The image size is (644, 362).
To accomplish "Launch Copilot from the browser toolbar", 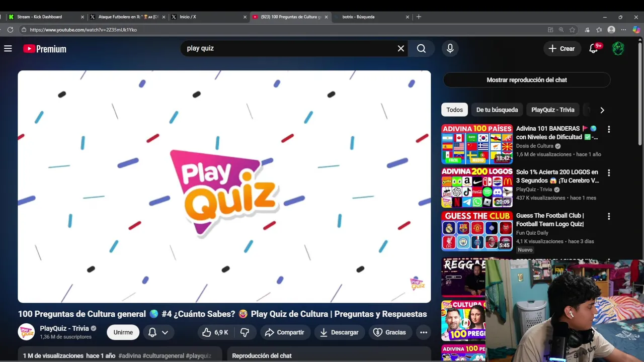I will click(636, 30).
